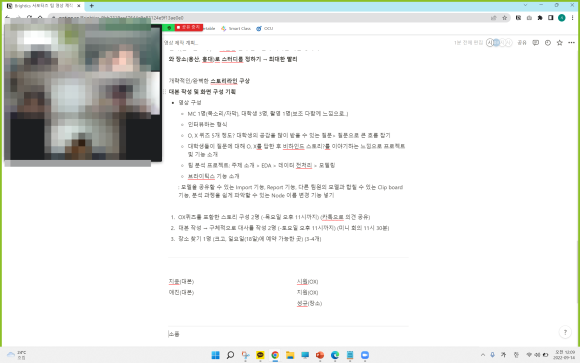Click the participant video thumbnail

click(82, 92)
